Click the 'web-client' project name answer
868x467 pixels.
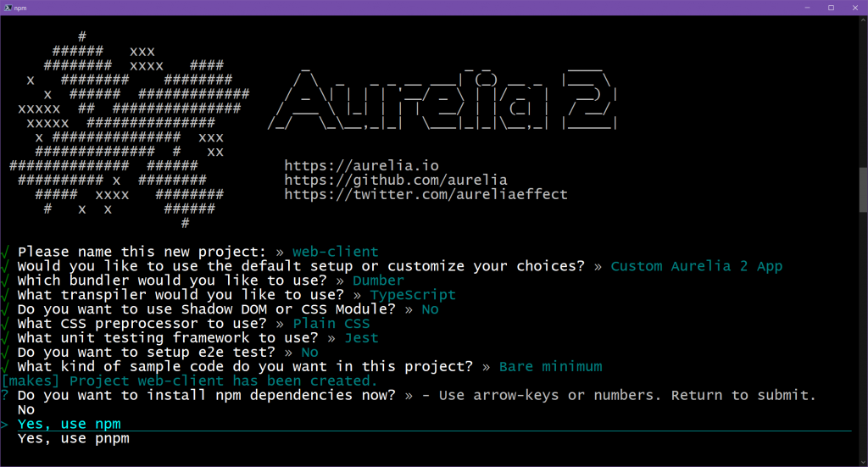coord(336,252)
